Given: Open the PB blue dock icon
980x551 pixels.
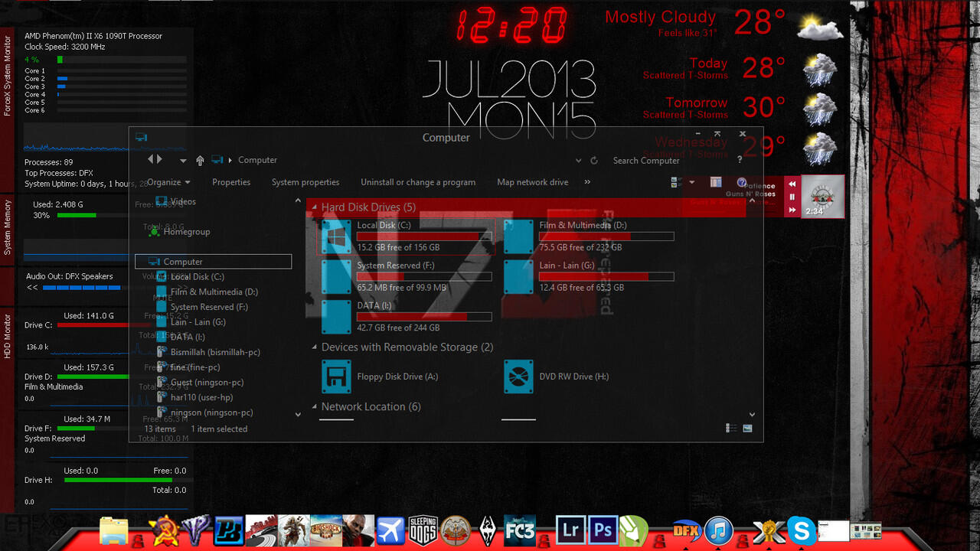Looking at the screenshot, I should [x=227, y=530].
